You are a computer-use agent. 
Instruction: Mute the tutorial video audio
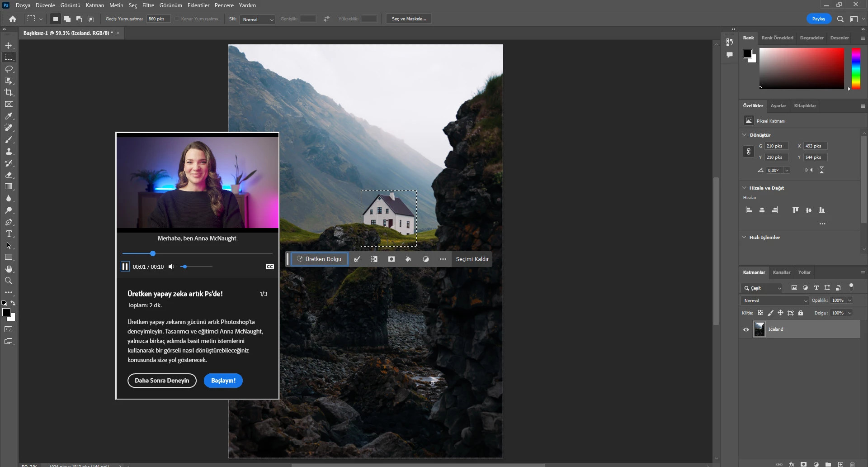pos(171,267)
